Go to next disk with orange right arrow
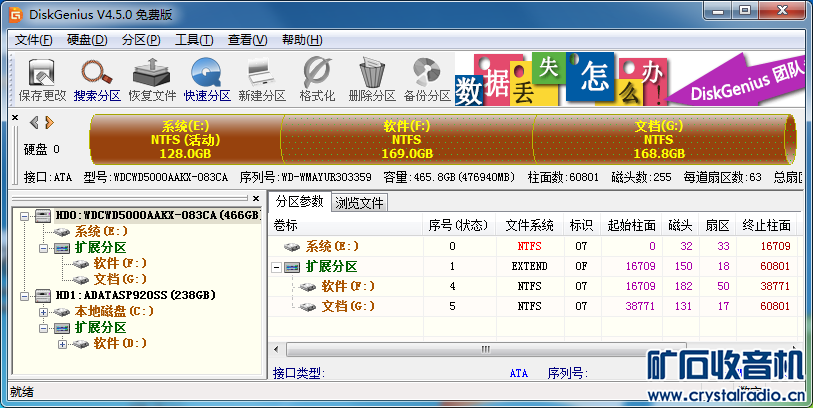 click(x=49, y=122)
